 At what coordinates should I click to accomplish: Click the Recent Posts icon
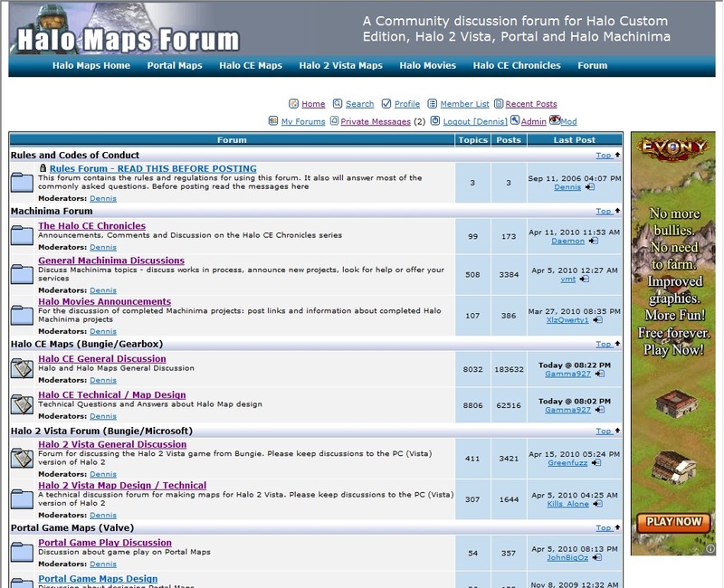pos(499,104)
